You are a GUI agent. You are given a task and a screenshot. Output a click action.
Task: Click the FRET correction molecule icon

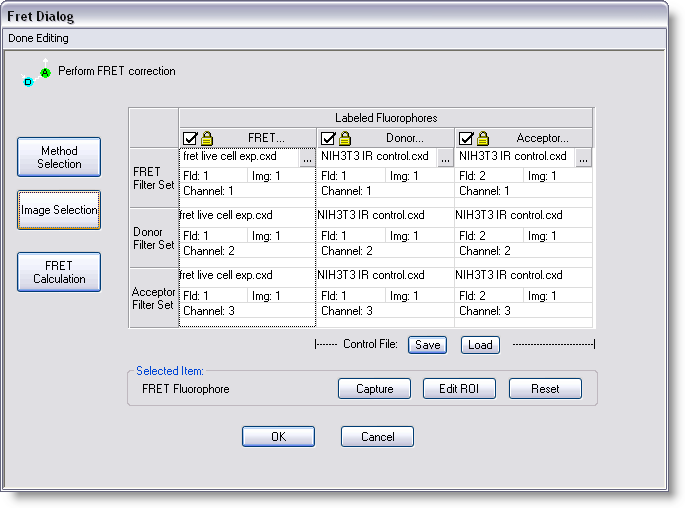pos(36,74)
